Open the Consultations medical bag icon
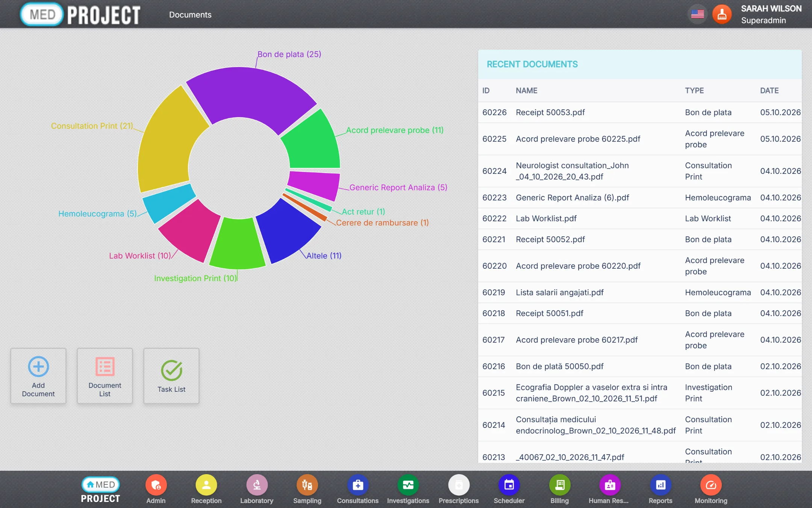 (358, 485)
